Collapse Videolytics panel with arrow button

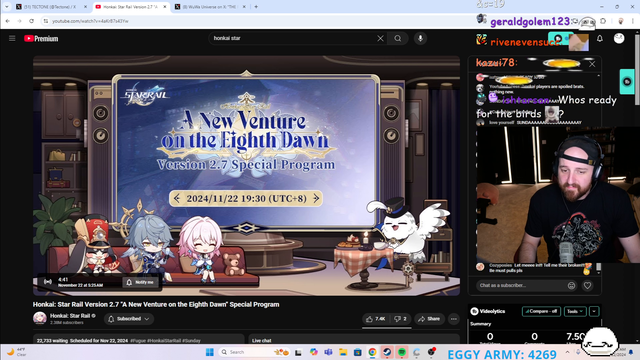click(594, 311)
